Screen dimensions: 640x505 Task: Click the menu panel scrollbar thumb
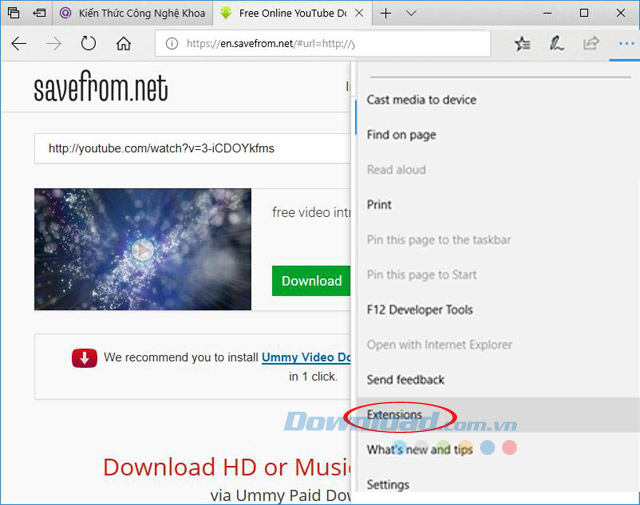pos(356,117)
